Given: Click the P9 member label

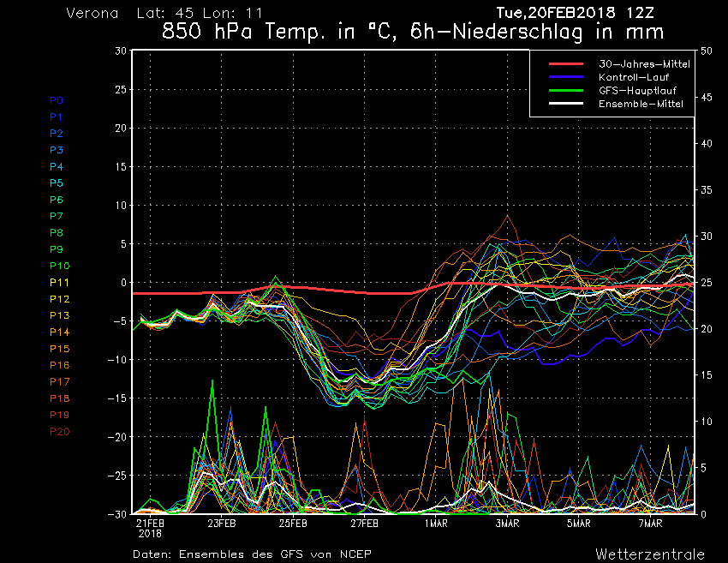Looking at the screenshot, I should coord(57,249).
